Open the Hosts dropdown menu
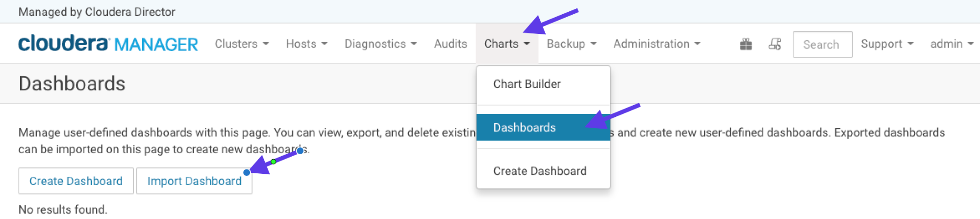980x219 pixels. pos(306,44)
